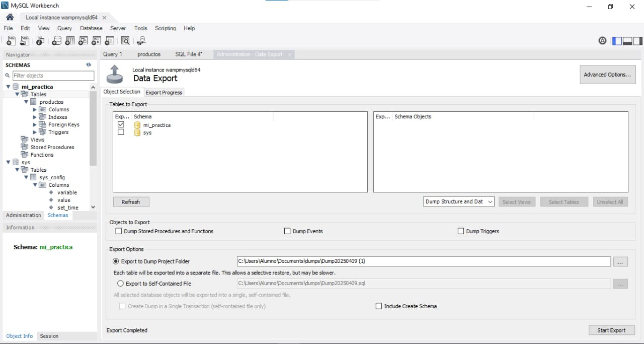644x344 pixels.
Task: Create a new function toolbar icon
Action: pos(109,41)
